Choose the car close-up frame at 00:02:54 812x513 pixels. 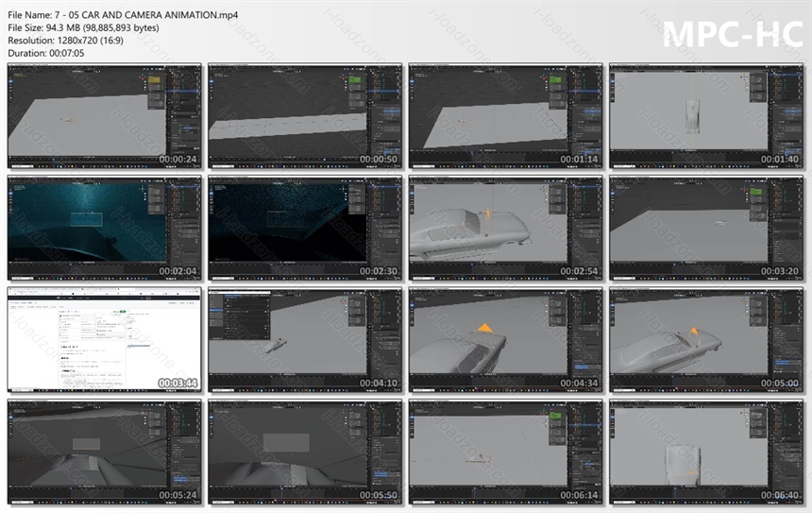point(506,228)
